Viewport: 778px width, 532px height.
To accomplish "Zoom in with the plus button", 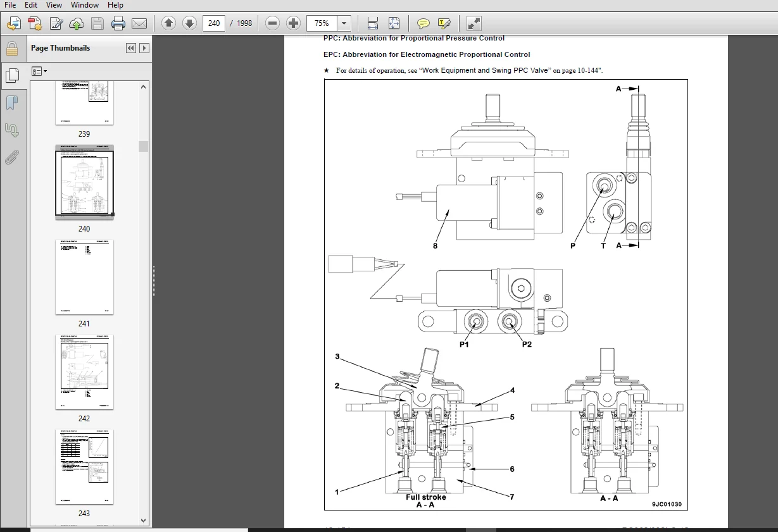I will point(293,23).
